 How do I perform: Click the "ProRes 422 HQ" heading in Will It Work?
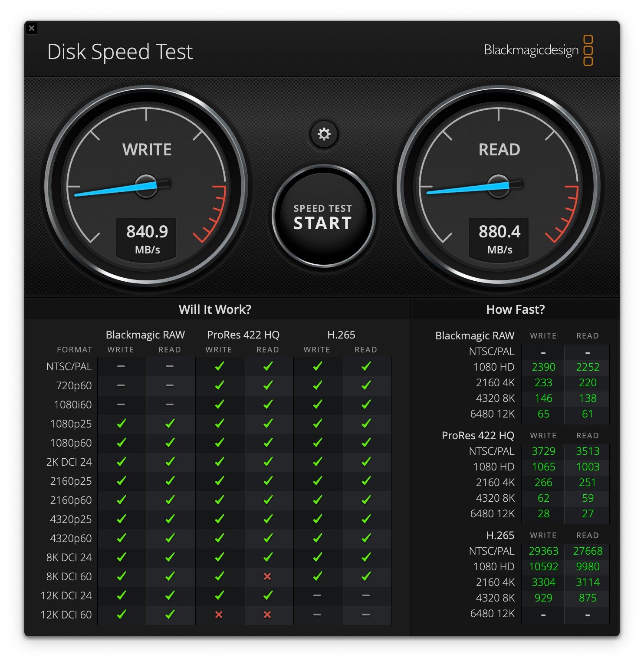tap(243, 335)
